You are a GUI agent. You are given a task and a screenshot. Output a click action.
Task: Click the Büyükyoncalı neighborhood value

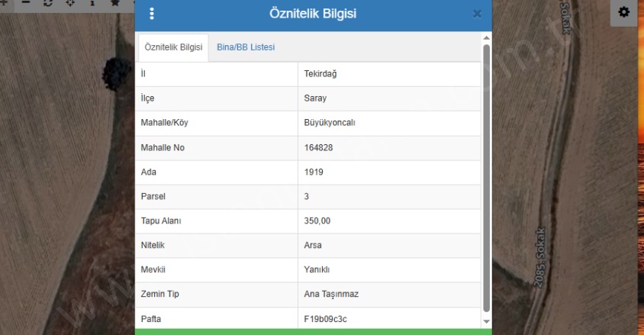330,123
